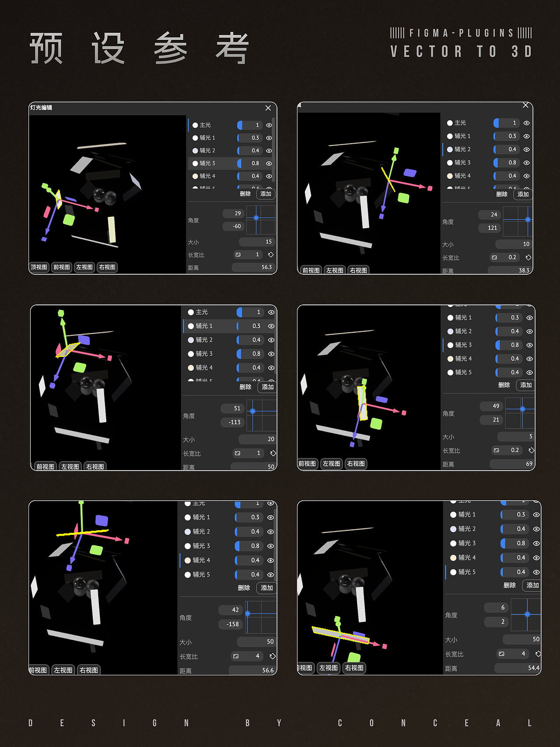Image resolution: width=560 pixels, height=747 pixels.
Task: Toggle 辅光 2 eye in panel with distance 56.6
Action: [270, 532]
